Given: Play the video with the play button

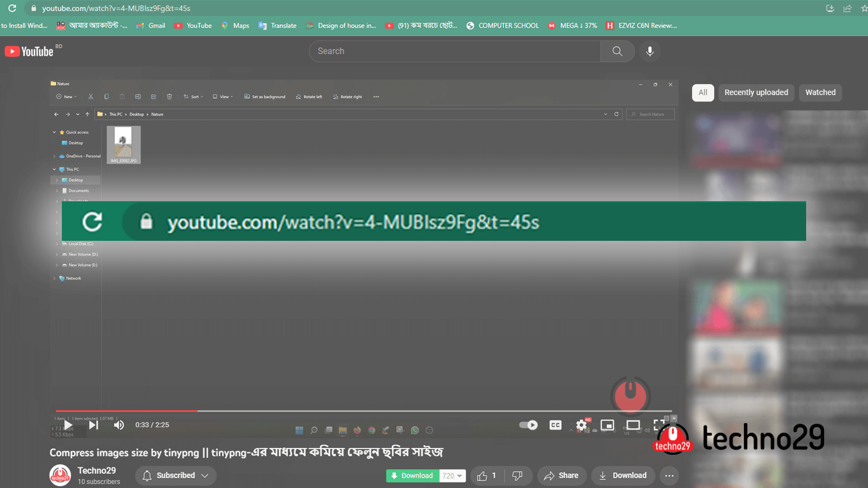Looking at the screenshot, I should coord(68,425).
